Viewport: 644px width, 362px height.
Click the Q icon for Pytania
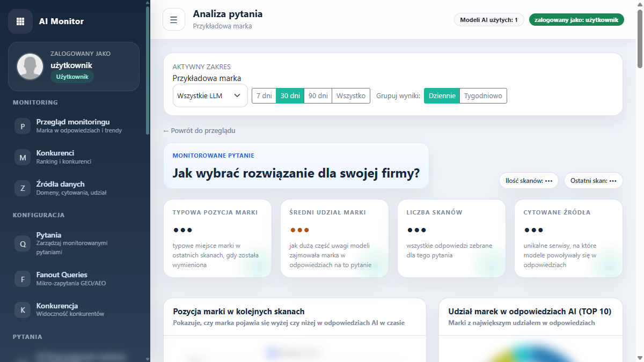23,243
